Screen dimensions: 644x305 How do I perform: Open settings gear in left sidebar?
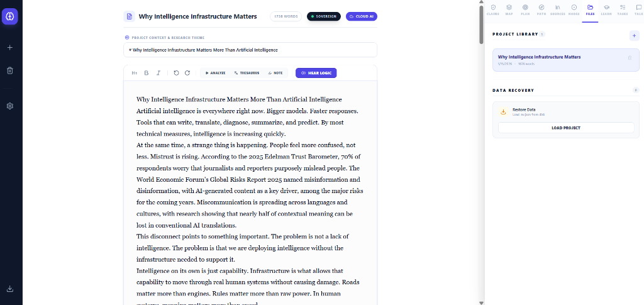[10, 106]
